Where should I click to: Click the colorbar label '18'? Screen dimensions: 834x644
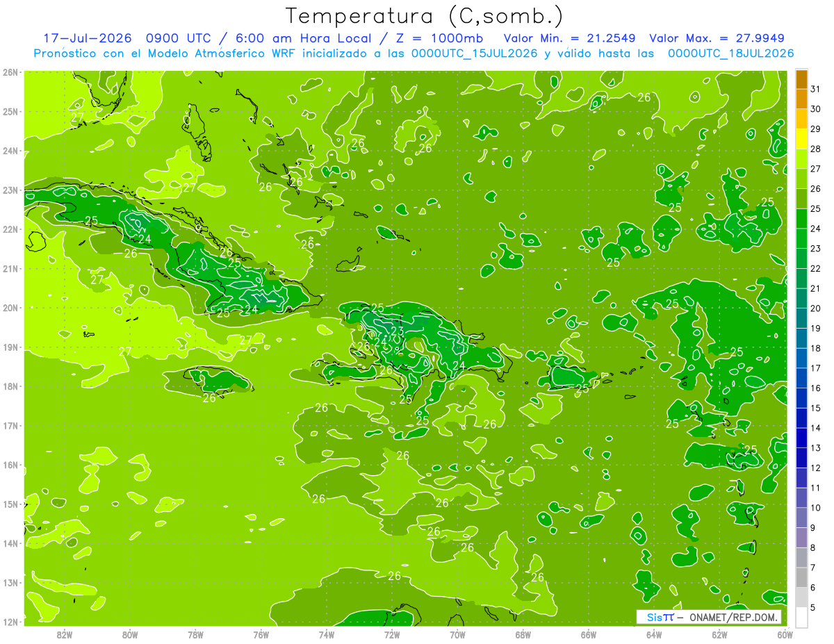[816, 348]
